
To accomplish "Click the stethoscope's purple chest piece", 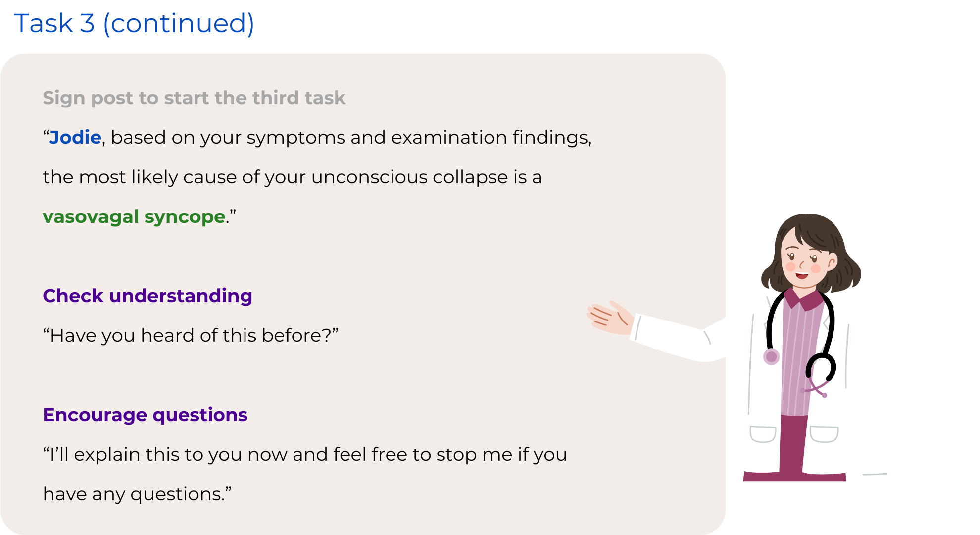I will coord(771,356).
